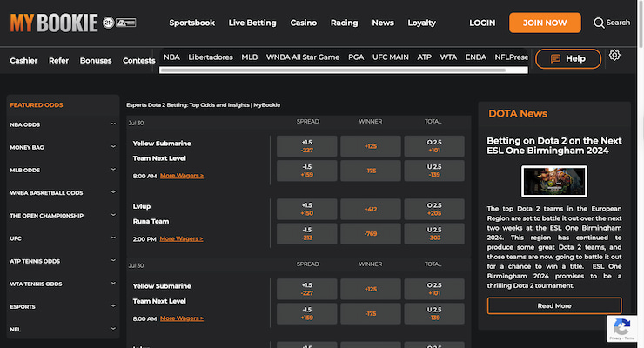Viewport: 644px width, 348px height.
Task: Go to the Casino page
Action: [x=303, y=23]
